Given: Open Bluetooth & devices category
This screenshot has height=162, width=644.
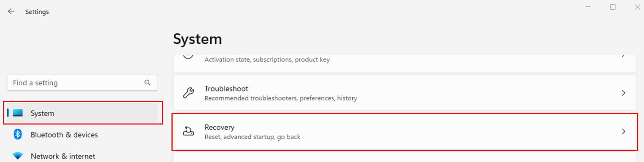Looking at the screenshot, I should (64, 135).
